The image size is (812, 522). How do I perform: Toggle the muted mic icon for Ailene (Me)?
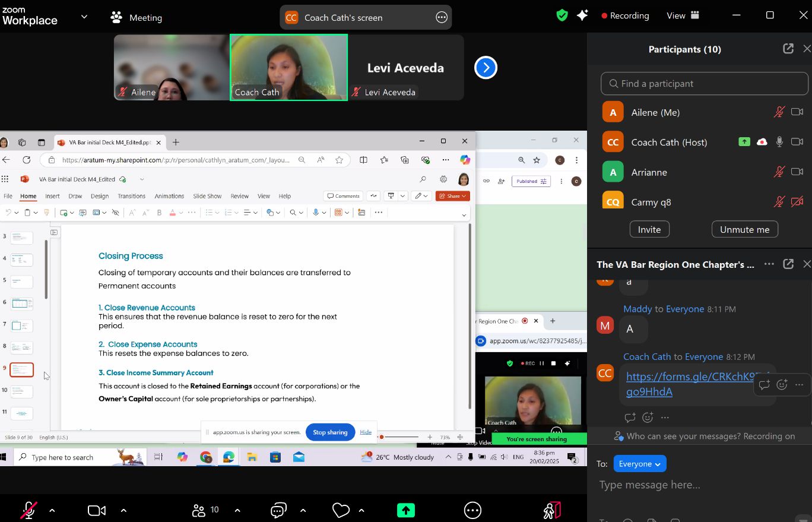[779, 112]
